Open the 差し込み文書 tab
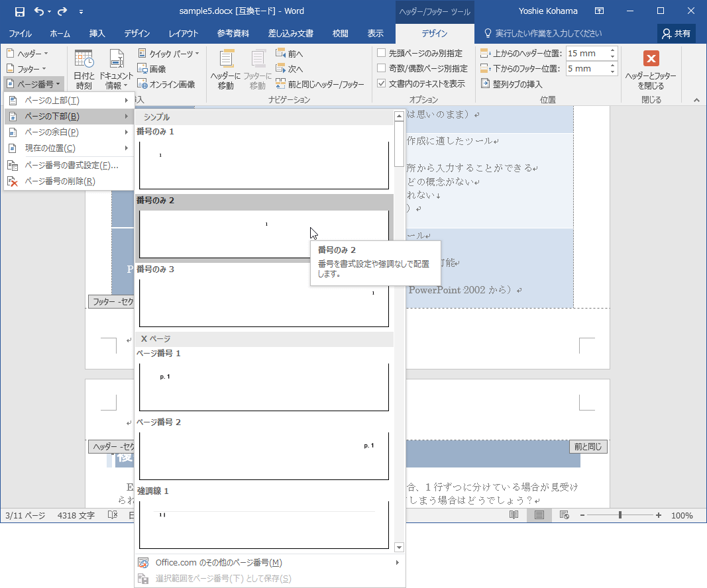 290,33
